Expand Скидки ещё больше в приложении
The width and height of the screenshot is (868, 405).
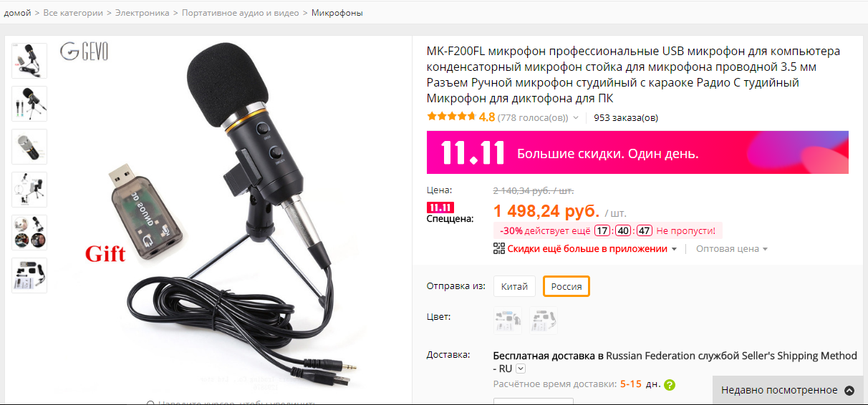pos(592,249)
